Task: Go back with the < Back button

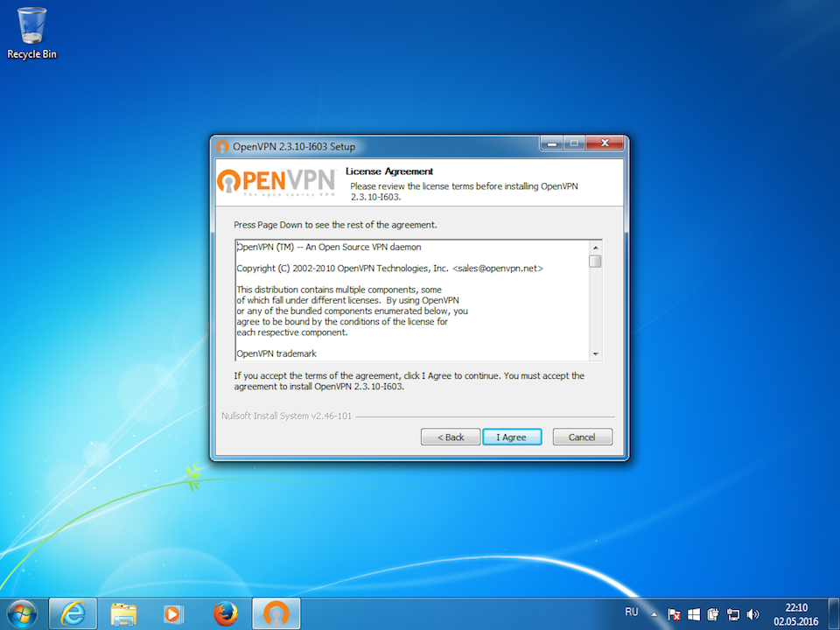Action: coord(450,437)
